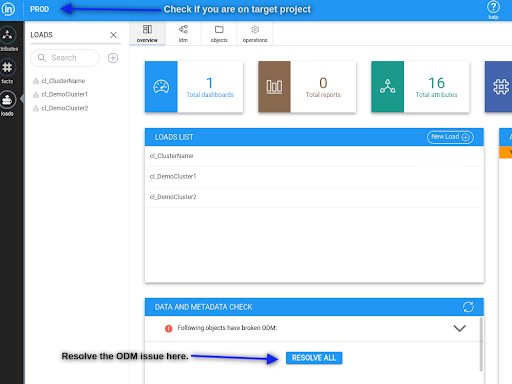Select cl_DemoCluster1 in LOADS sidebar tree
Image resolution: width=512 pixels, height=384 pixels.
click(x=64, y=94)
